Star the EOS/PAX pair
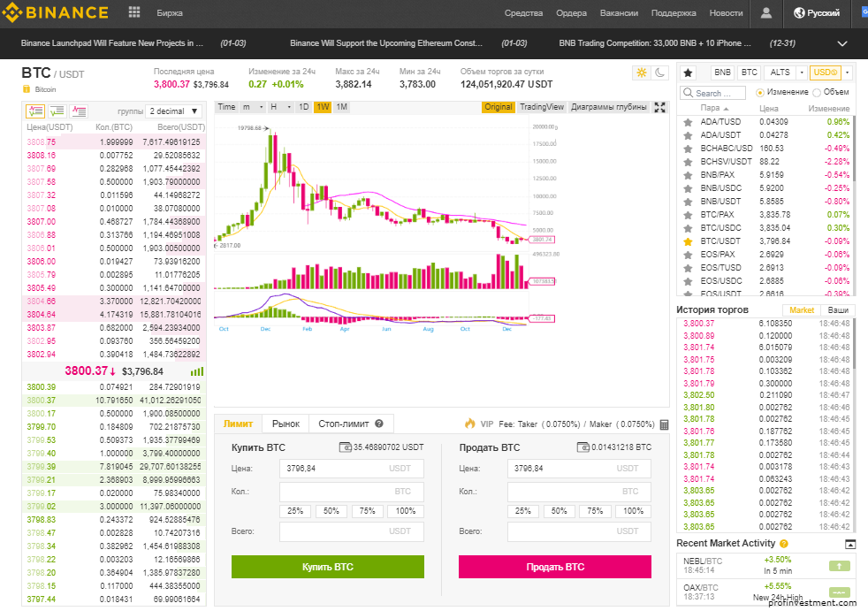 point(688,255)
